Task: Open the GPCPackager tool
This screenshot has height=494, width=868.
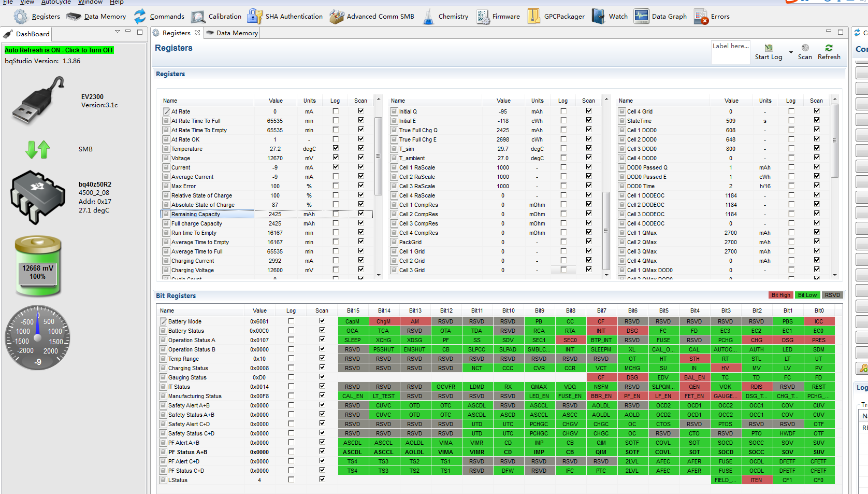Action: [556, 17]
